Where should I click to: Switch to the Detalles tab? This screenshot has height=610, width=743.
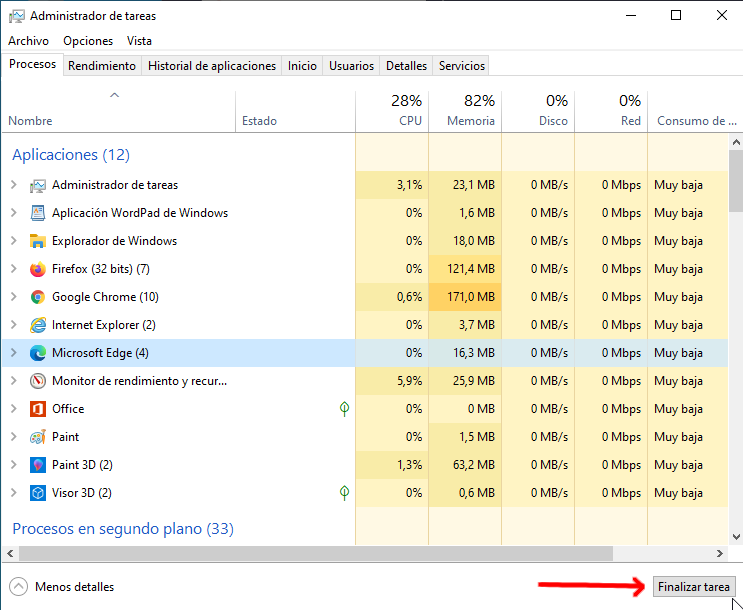click(x=407, y=66)
